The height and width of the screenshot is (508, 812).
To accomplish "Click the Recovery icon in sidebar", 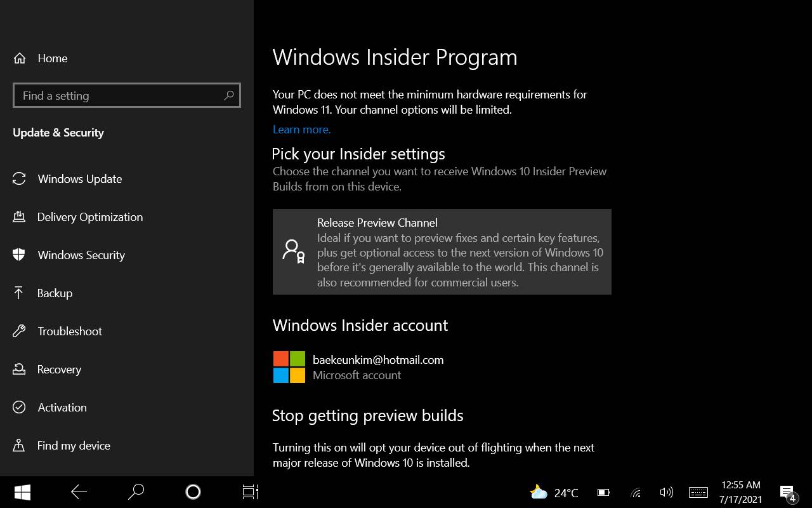I will (19, 370).
